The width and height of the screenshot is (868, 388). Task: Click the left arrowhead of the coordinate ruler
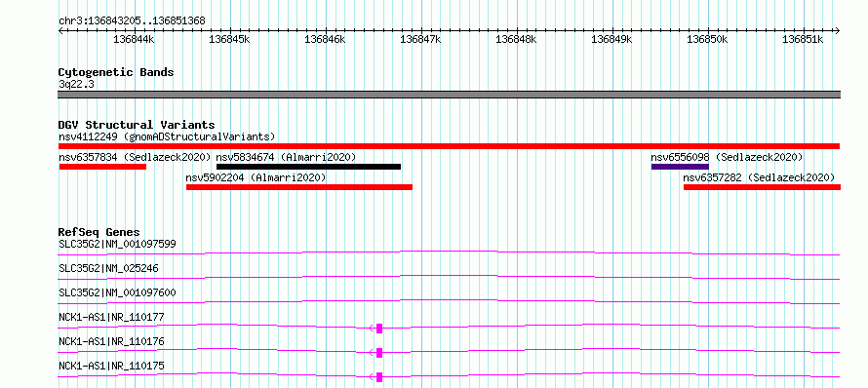click(60, 30)
